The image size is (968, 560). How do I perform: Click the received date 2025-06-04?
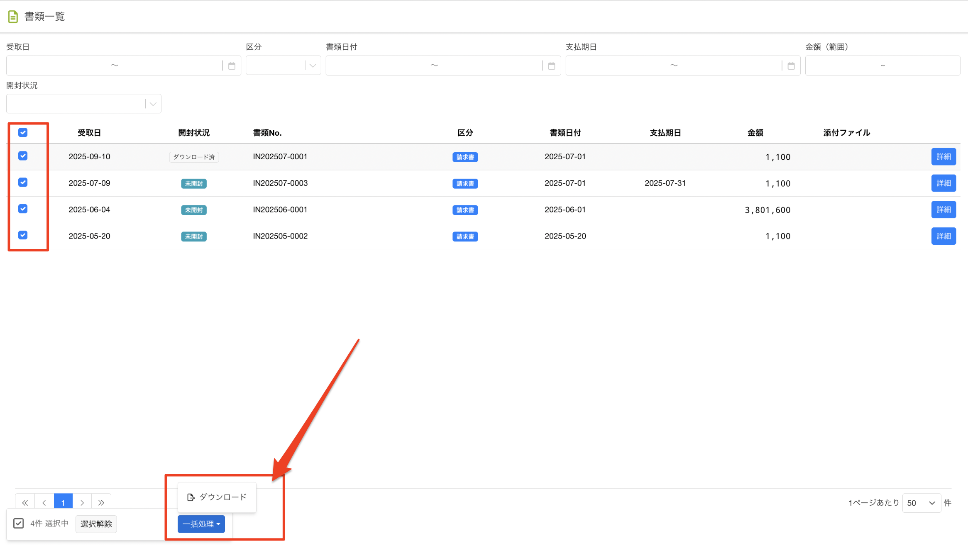click(x=89, y=209)
